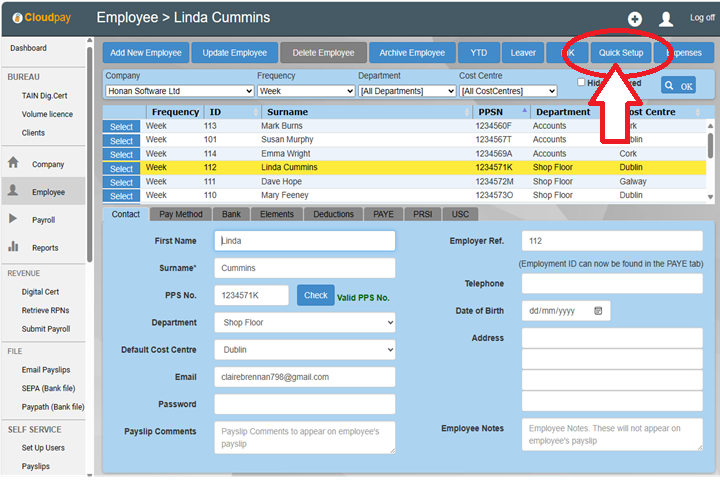Open Payroll using the play icon

pos(13,219)
